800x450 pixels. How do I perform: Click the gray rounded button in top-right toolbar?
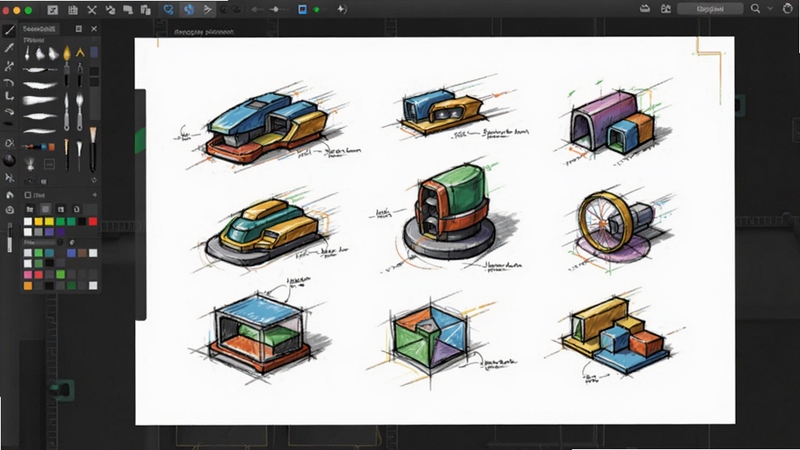point(710,9)
